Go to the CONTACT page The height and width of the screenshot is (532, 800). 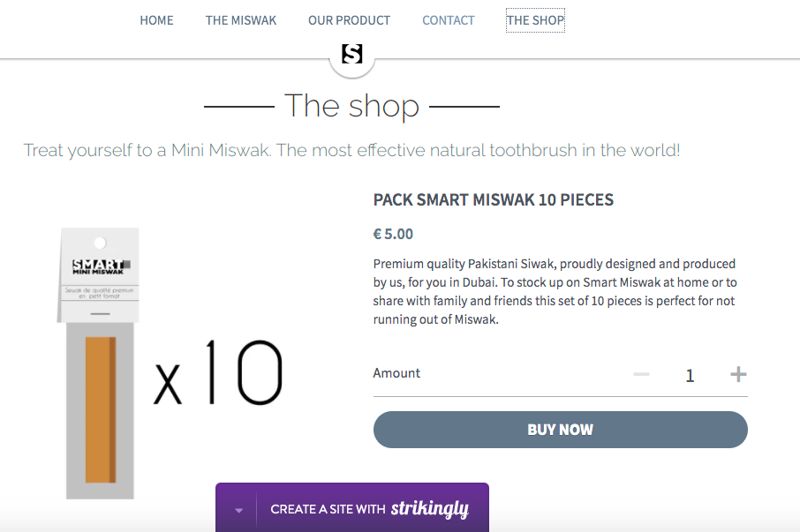pyautogui.click(x=448, y=19)
